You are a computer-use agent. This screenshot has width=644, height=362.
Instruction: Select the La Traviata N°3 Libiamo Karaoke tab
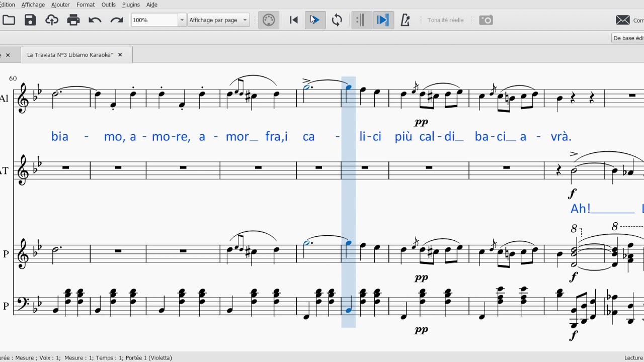click(76, 55)
